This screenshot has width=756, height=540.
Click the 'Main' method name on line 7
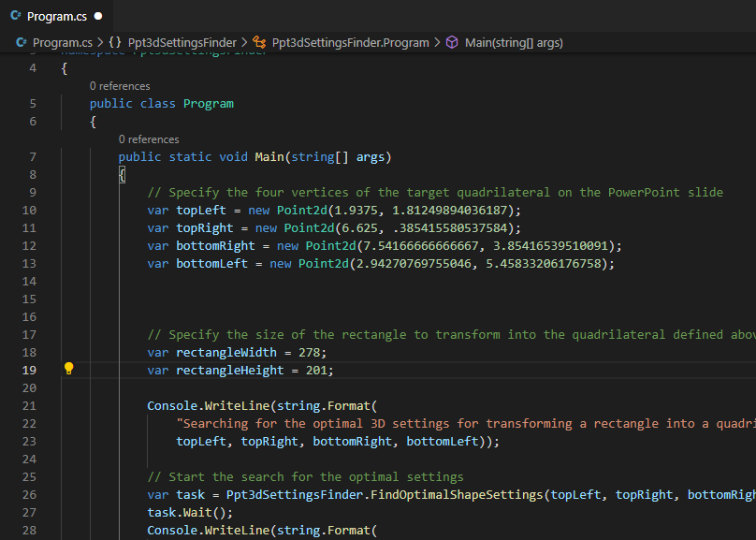(x=269, y=157)
